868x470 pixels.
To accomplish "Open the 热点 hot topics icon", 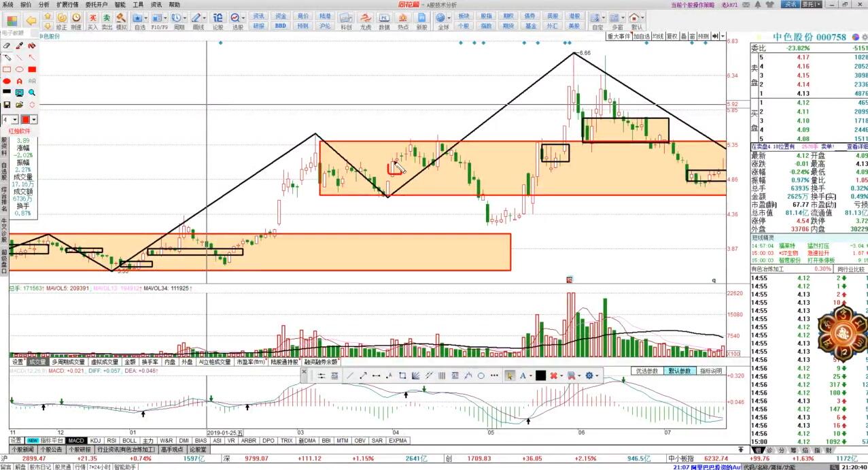I will tap(402, 20).
